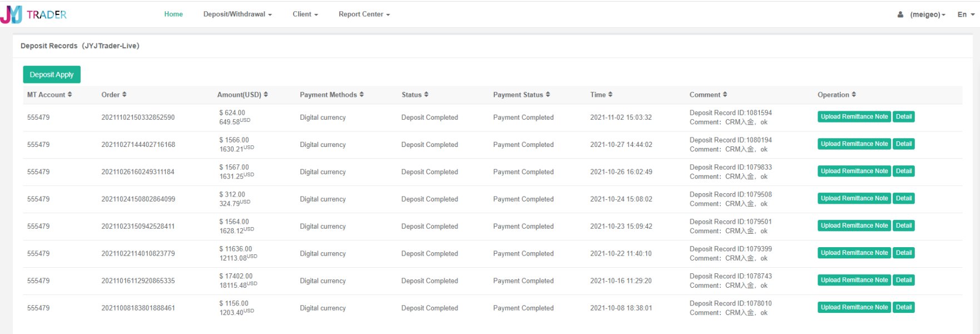Sort by Operation column arrows
Image resolution: width=980 pixels, height=334 pixels.
tap(854, 95)
